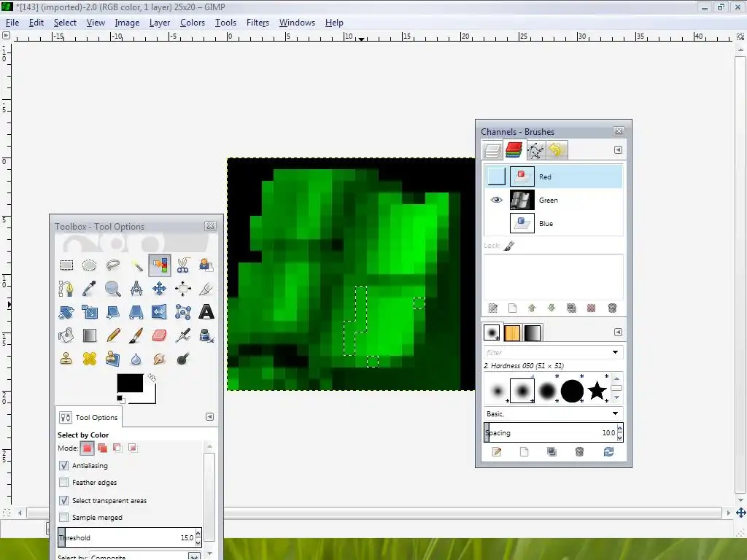Viewport: 747px width, 560px height.
Task: Select the Color Picker eyedropper tool
Action: [x=89, y=289]
